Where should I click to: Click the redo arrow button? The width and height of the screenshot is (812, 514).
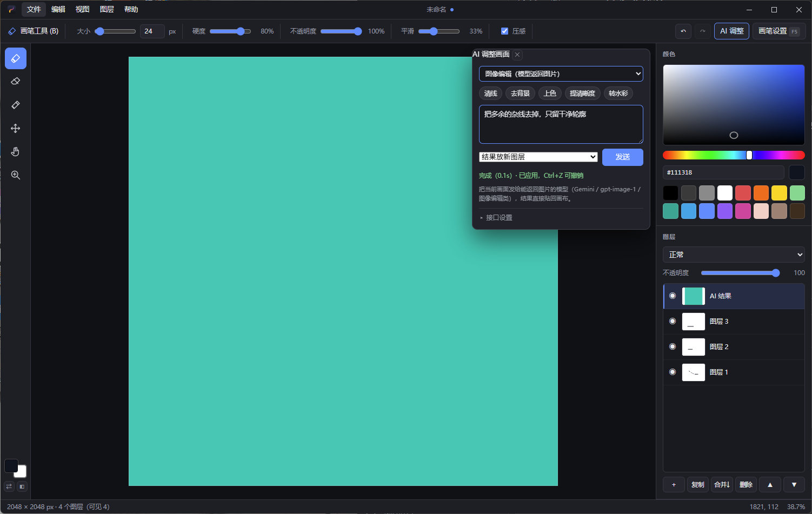click(x=703, y=31)
